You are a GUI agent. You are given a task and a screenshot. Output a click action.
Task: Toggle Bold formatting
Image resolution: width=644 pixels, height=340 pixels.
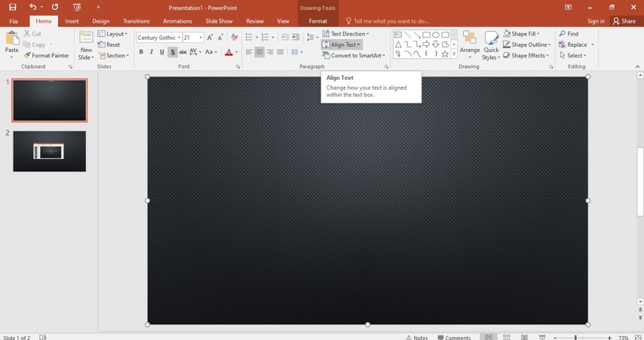click(141, 52)
